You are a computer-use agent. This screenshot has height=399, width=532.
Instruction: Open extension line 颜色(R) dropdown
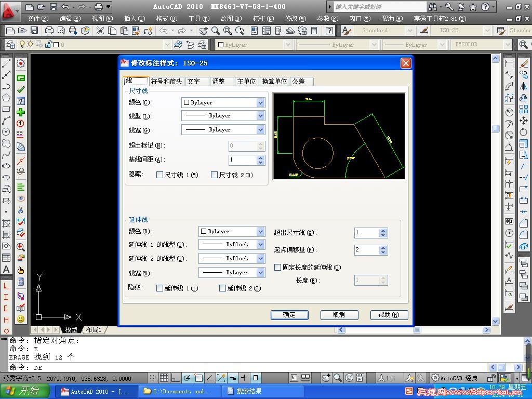260,231
